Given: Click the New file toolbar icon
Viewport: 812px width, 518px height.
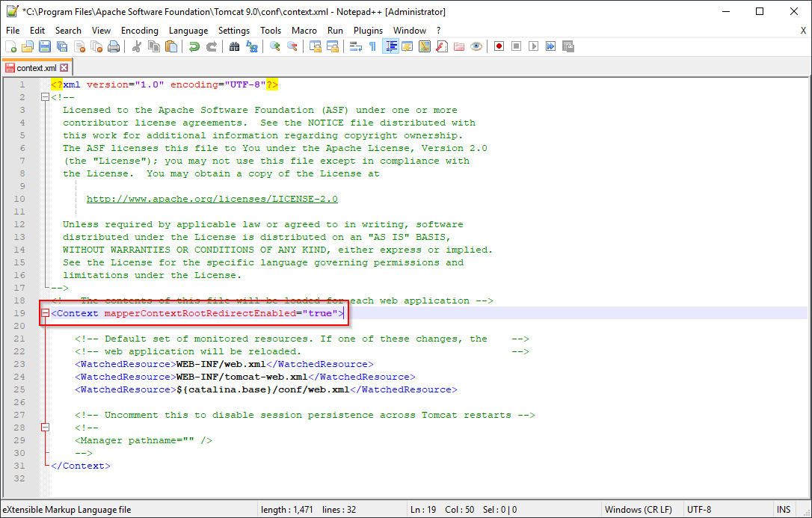Looking at the screenshot, I should tap(11, 46).
